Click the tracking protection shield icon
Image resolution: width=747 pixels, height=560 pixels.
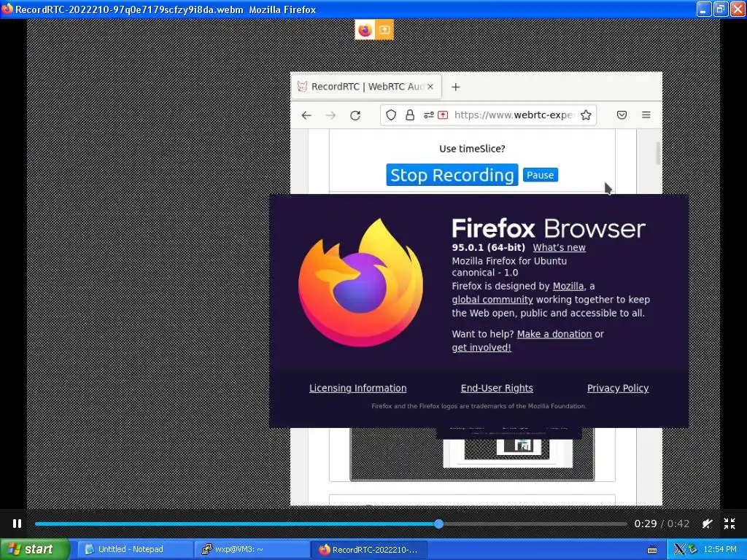click(x=391, y=114)
